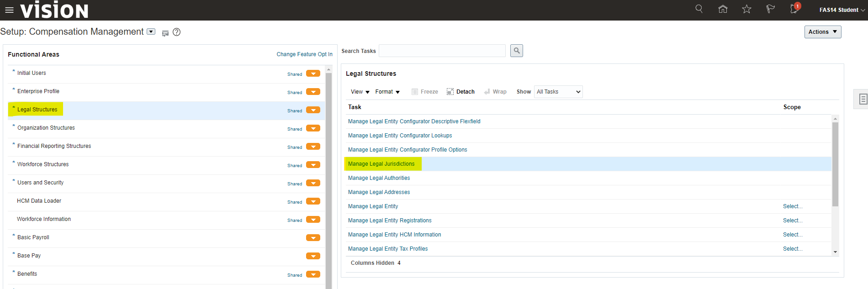Expand orange arrow for Basic Payroll
This screenshot has height=289, width=868.
[x=313, y=237]
